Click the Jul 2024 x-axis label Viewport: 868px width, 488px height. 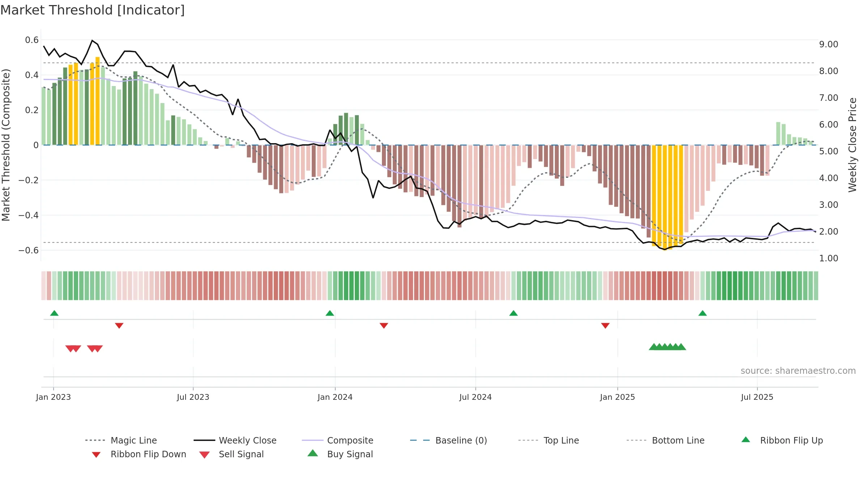(x=476, y=397)
